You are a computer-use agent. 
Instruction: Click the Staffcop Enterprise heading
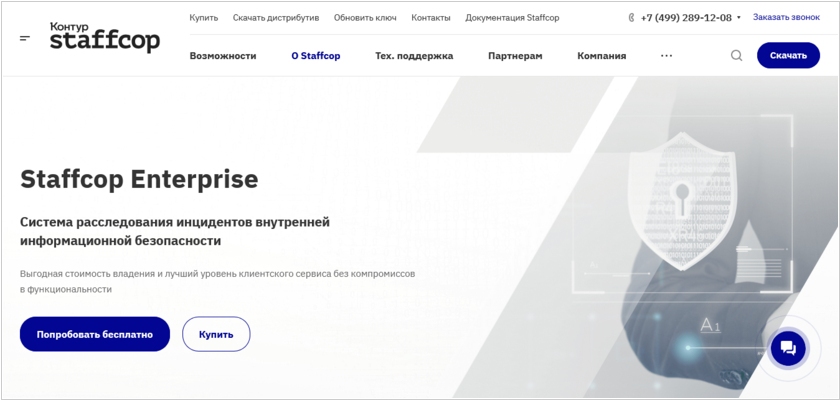tap(139, 179)
